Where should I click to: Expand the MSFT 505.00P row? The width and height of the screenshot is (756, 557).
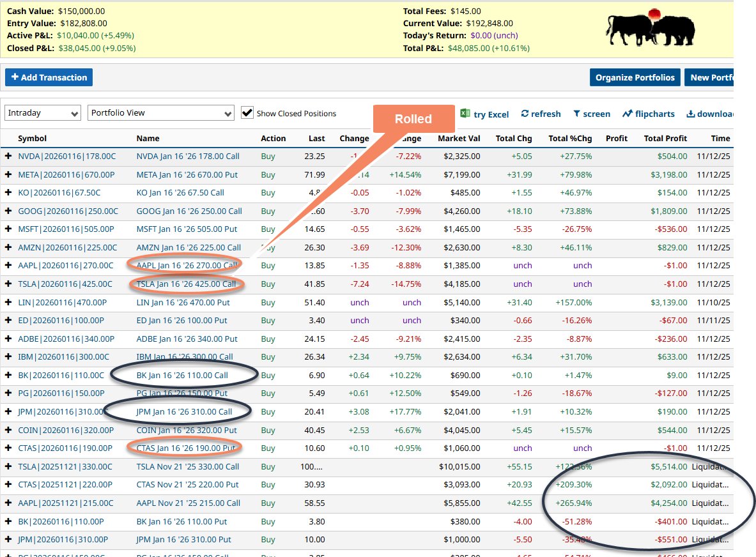(x=8, y=229)
